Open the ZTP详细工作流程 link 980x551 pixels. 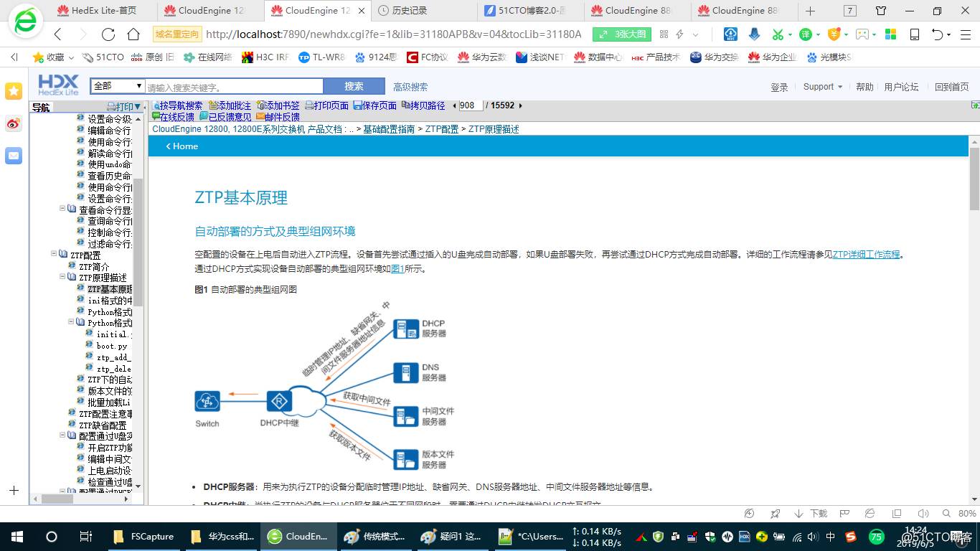point(867,254)
